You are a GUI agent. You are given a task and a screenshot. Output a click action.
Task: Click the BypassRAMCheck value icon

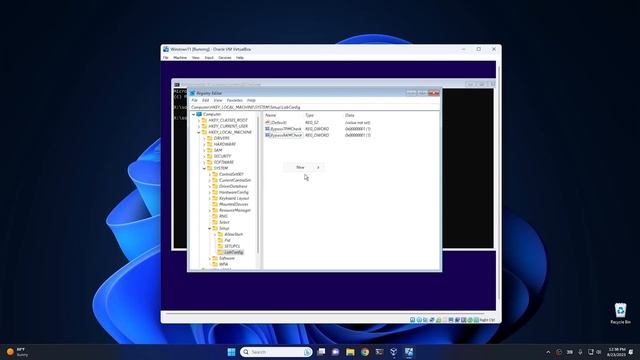coord(267,135)
